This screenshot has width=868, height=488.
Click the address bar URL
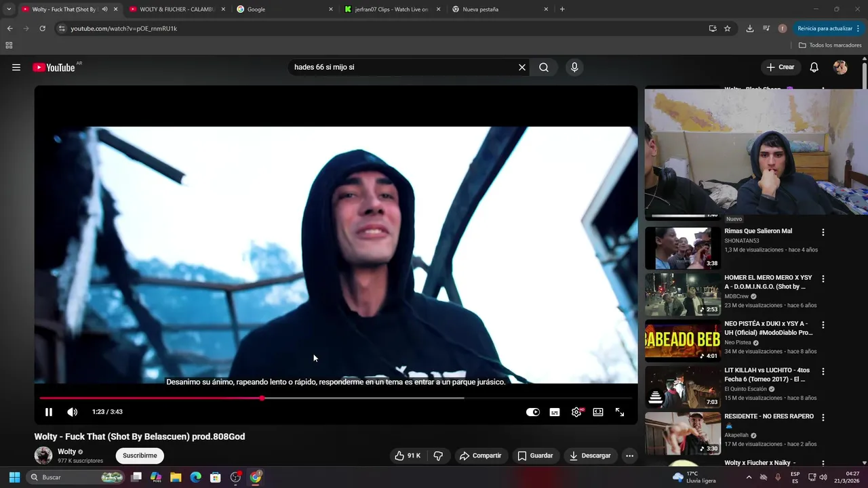point(123,28)
